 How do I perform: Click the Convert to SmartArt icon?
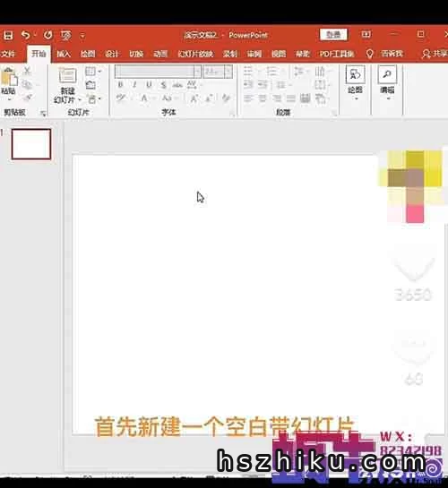click(x=320, y=98)
